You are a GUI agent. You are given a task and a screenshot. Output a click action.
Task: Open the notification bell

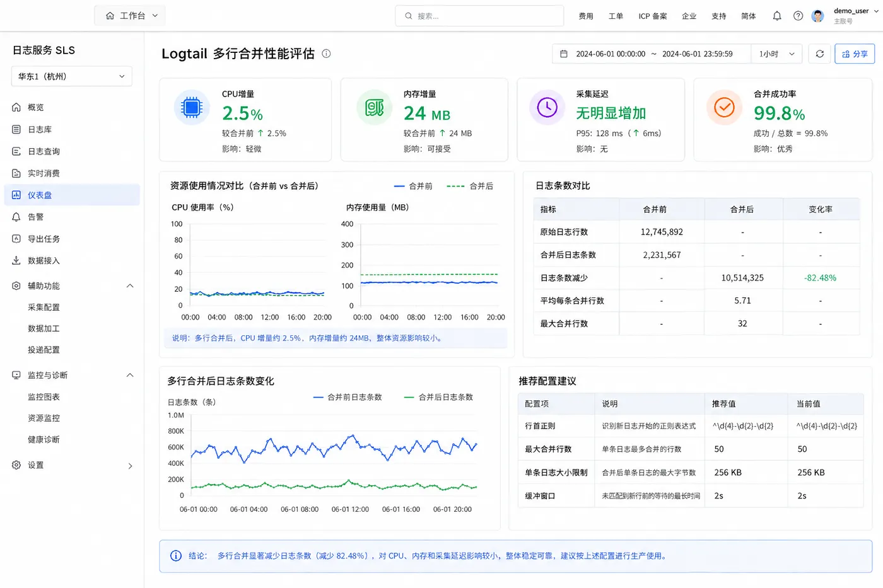point(777,16)
